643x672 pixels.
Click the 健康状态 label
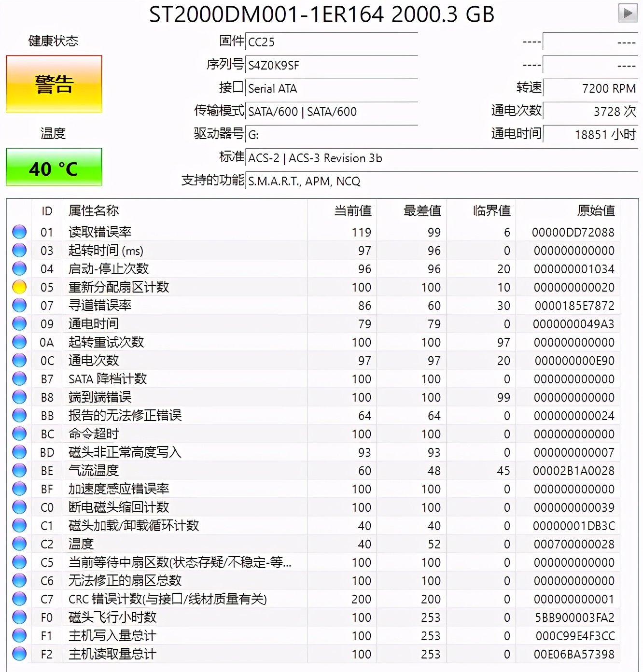[53, 41]
